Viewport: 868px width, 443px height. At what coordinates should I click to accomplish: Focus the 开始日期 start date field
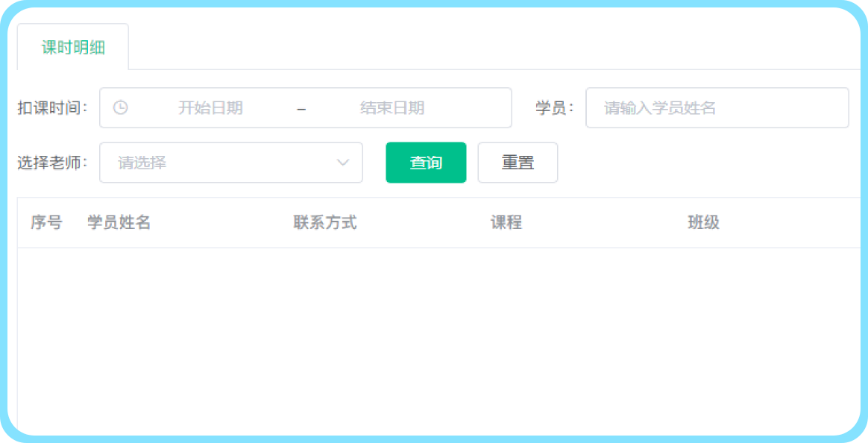click(x=210, y=107)
